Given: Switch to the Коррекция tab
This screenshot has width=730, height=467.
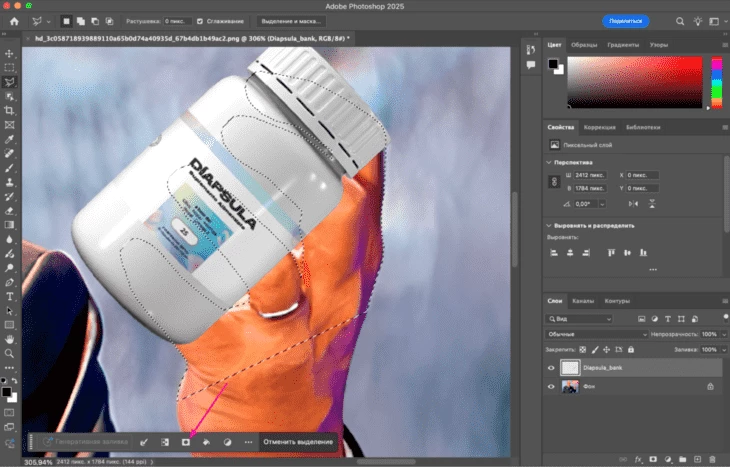Looking at the screenshot, I should [600, 128].
